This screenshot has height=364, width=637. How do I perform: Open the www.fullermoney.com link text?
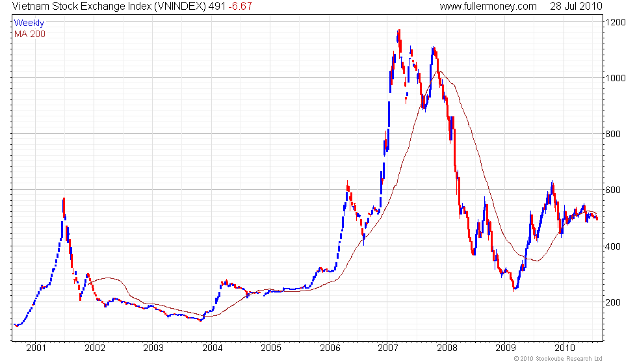click(x=488, y=6)
